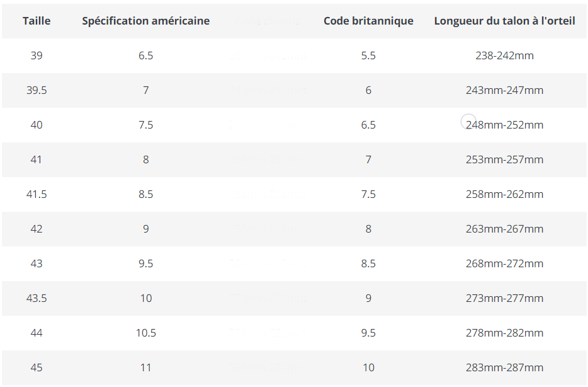Select size 39.5 in the Taille column
The image size is (588, 387).
tap(37, 90)
